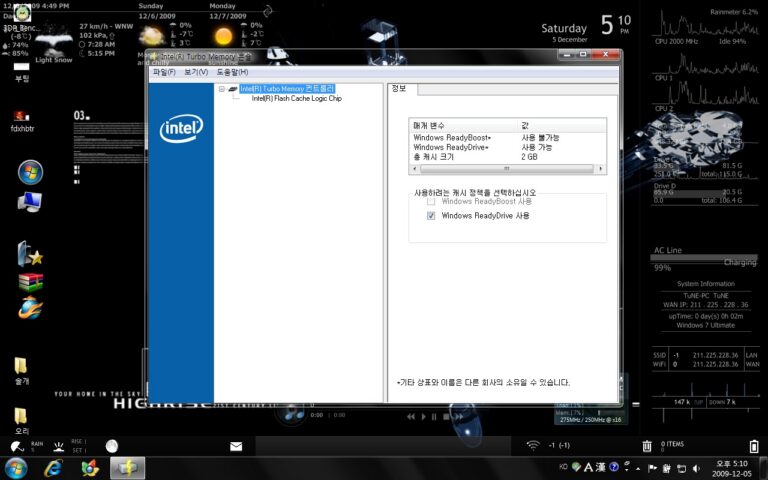Click the recycle bin trash icon showing 0 ITEMS

647,446
